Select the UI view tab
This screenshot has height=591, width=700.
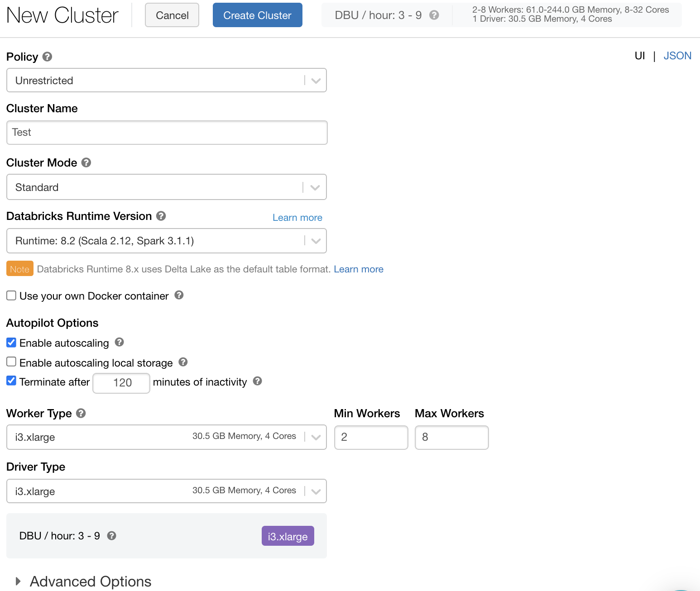pyautogui.click(x=639, y=56)
